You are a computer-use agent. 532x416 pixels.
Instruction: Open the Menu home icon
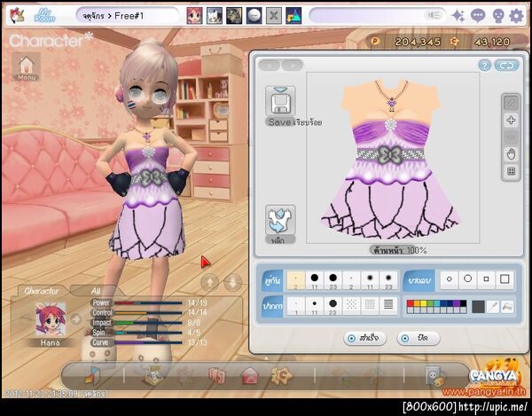point(27,67)
